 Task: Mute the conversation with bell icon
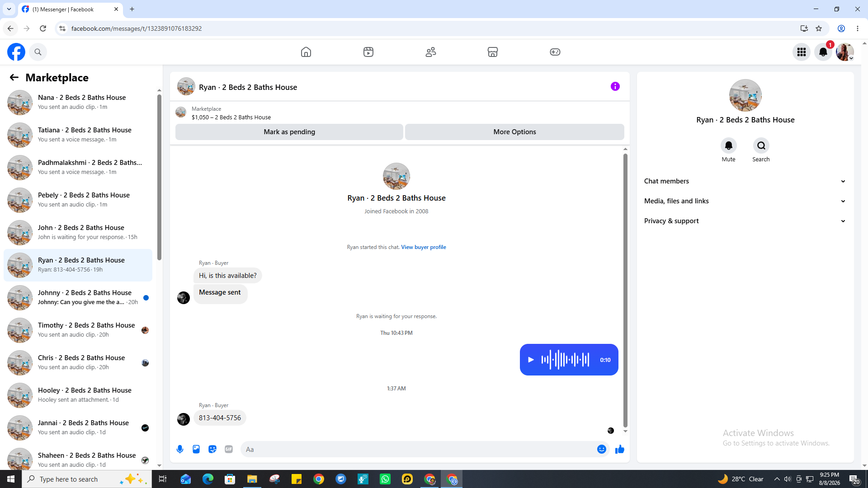(729, 145)
